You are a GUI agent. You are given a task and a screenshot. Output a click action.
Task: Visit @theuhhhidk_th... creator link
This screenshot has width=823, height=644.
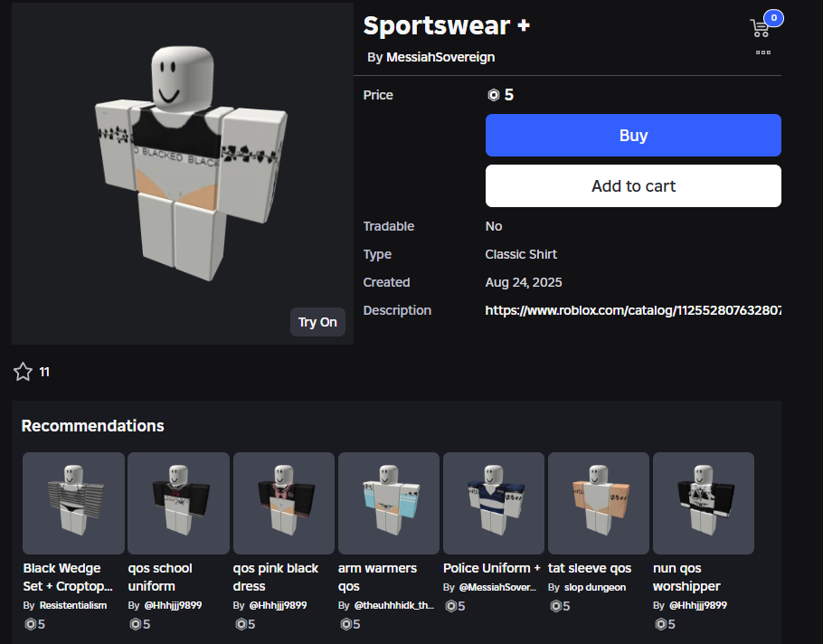tap(394, 605)
